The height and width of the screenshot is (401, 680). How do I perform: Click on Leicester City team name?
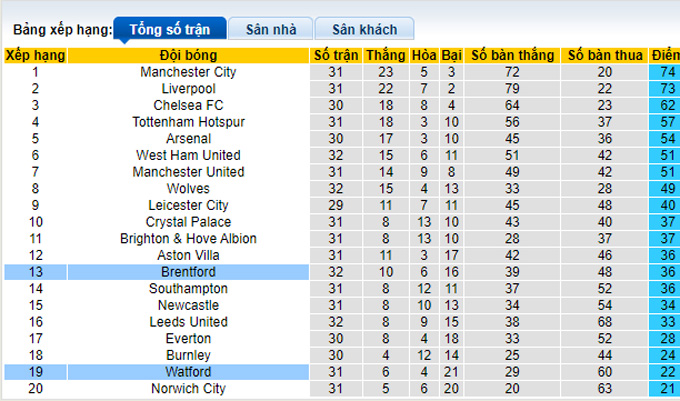click(x=188, y=205)
